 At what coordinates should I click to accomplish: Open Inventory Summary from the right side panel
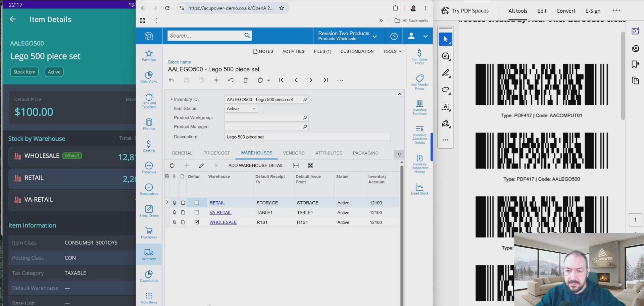coord(419,107)
